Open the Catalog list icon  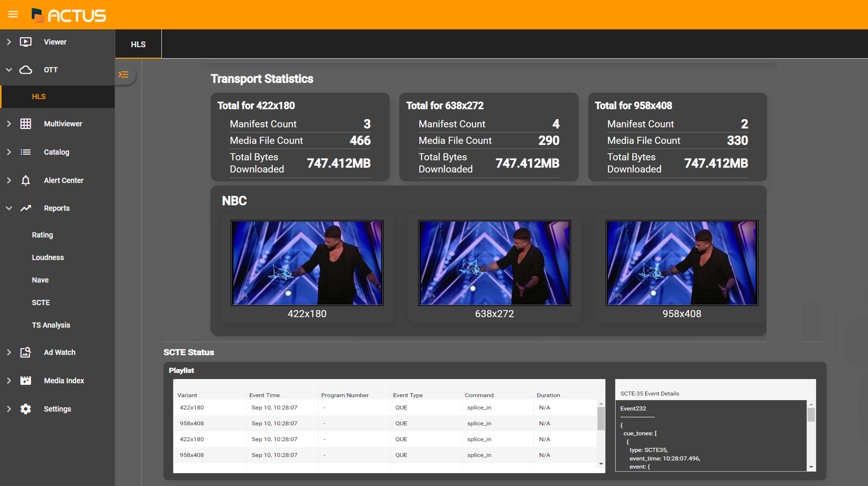point(26,152)
